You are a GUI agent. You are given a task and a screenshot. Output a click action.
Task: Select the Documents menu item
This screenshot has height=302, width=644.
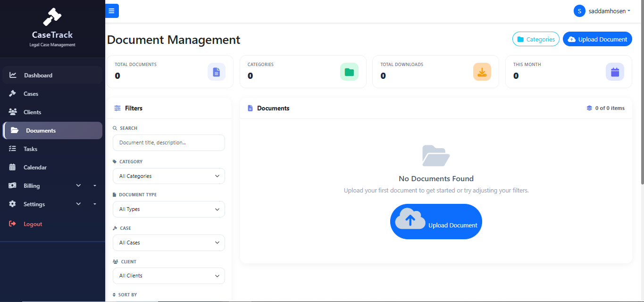point(52,130)
